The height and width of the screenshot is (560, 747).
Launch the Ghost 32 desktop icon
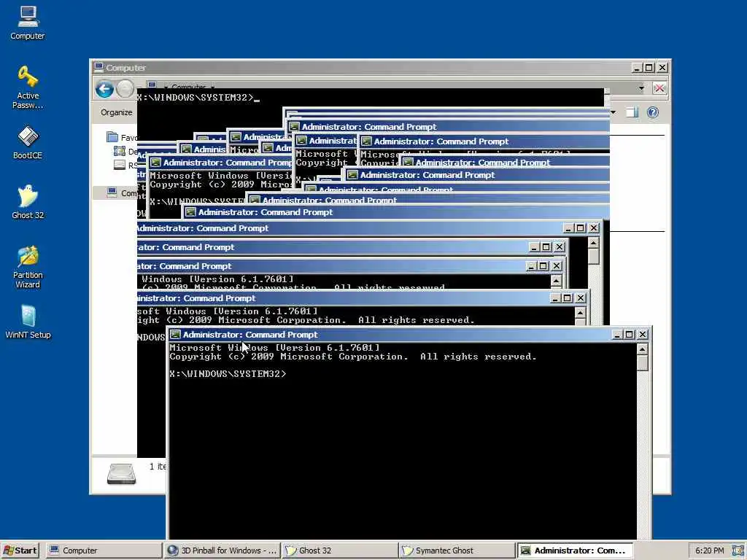click(x=28, y=202)
